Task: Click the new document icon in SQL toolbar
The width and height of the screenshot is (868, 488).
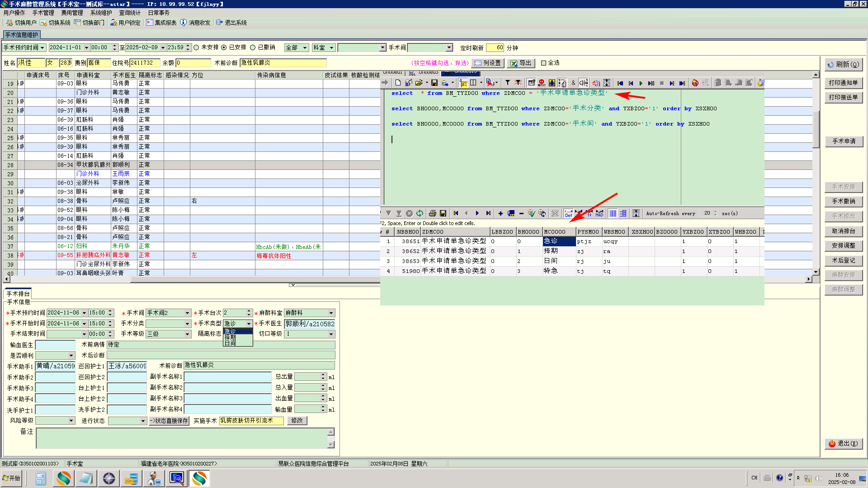Action: click(398, 83)
